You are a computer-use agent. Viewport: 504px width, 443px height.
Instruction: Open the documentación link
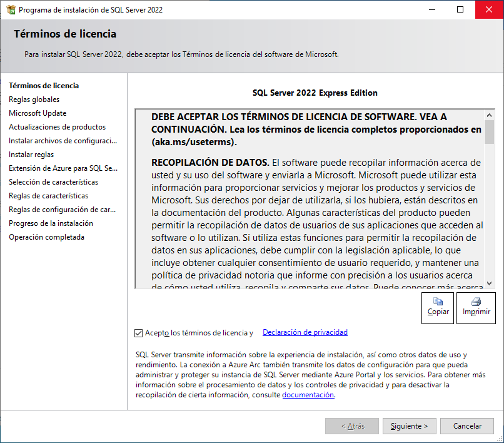point(308,395)
